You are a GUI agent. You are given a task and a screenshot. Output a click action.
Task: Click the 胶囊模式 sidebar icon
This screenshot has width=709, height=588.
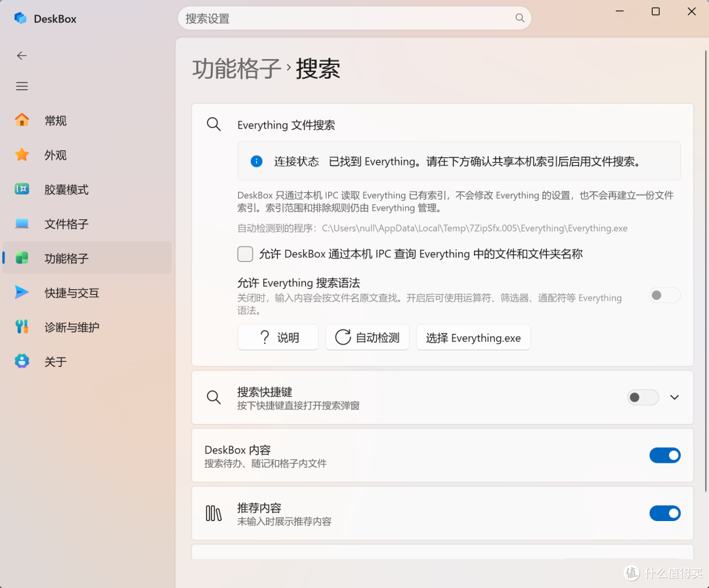point(22,189)
